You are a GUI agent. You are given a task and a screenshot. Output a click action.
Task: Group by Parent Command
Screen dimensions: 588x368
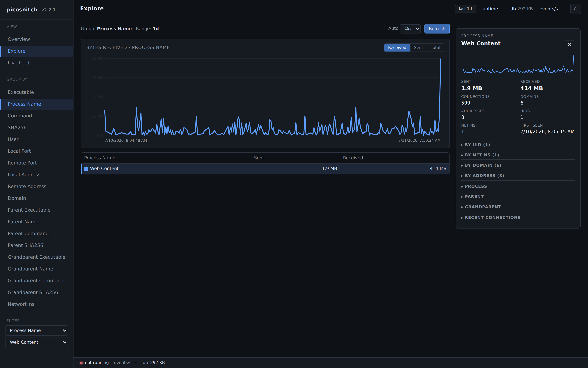click(x=37, y=234)
